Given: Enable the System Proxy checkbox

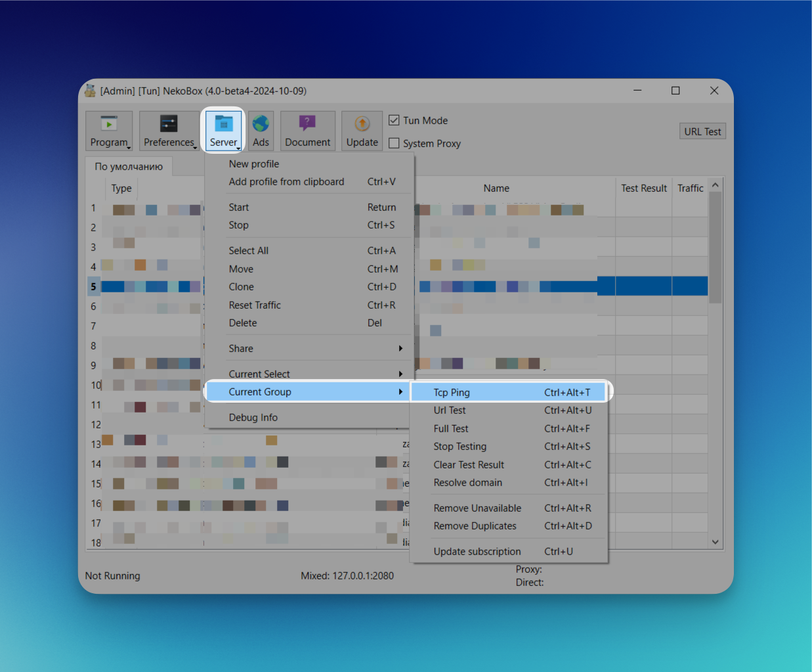Looking at the screenshot, I should [394, 143].
